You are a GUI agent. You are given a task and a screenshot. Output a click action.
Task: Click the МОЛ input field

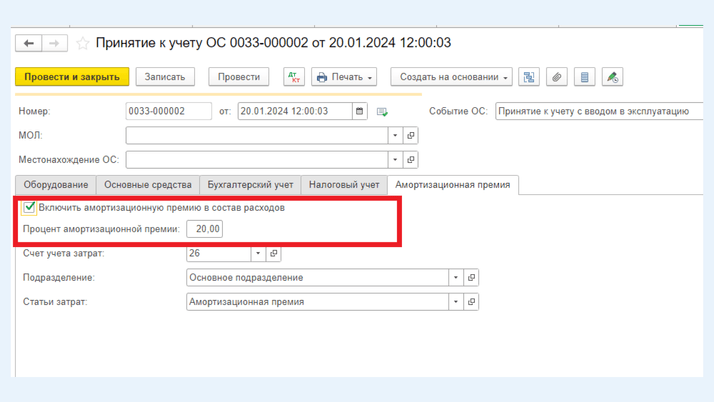click(x=257, y=135)
